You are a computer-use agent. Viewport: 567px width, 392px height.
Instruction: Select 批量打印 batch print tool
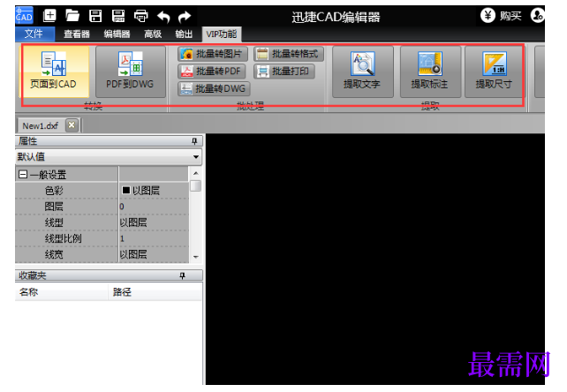coord(283,72)
